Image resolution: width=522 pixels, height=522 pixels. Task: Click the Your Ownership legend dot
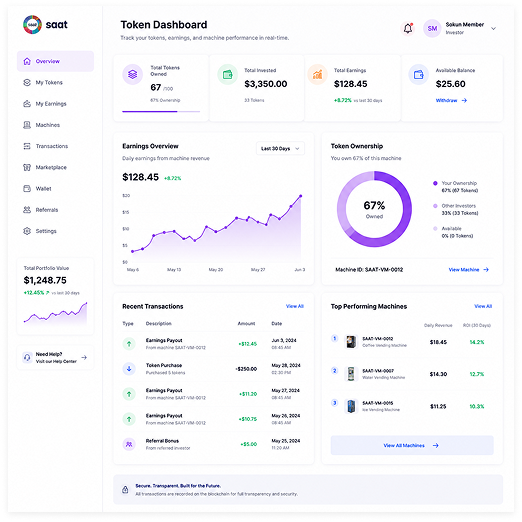click(x=435, y=183)
